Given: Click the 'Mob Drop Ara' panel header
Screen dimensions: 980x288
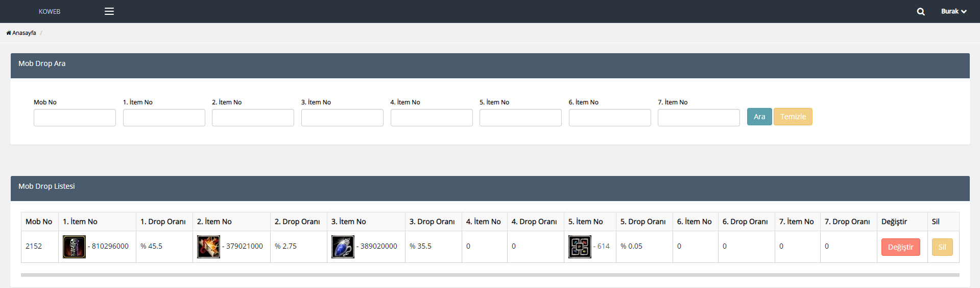Looking at the screenshot, I should 490,65.
